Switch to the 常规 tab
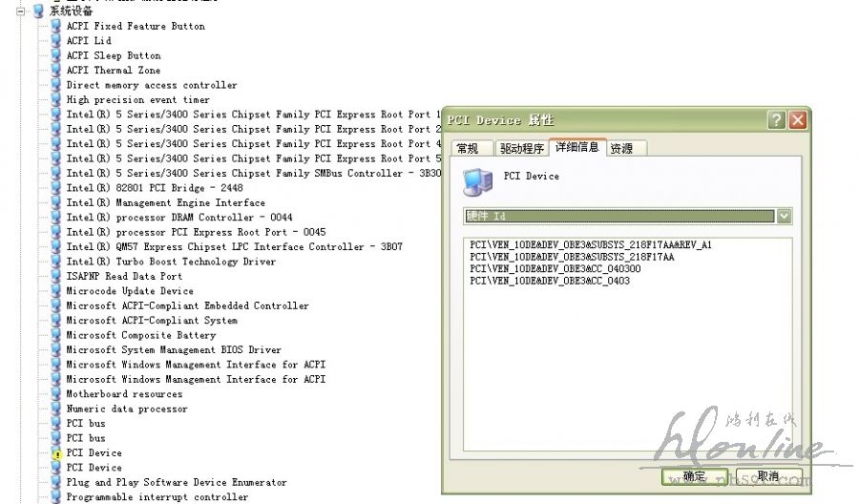 (468, 149)
